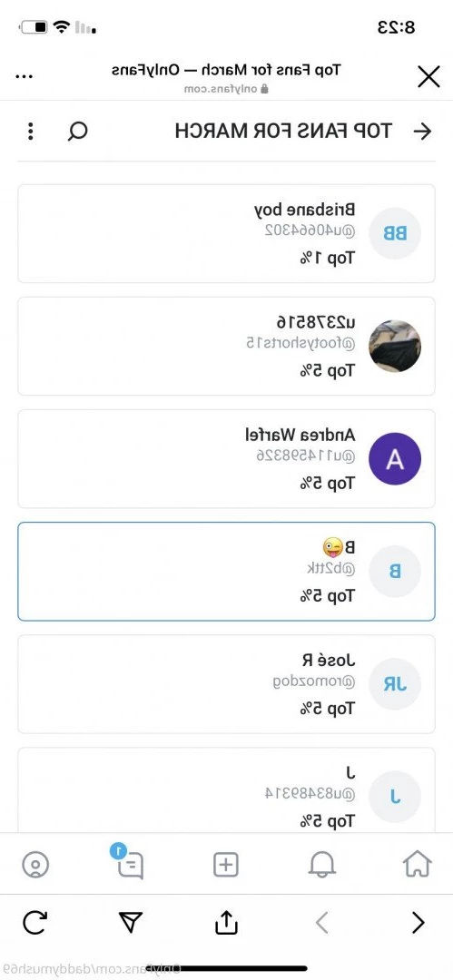This screenshot has width=453, height=980.
Task: Go back using the header arrow
Action: coord(423,132)
